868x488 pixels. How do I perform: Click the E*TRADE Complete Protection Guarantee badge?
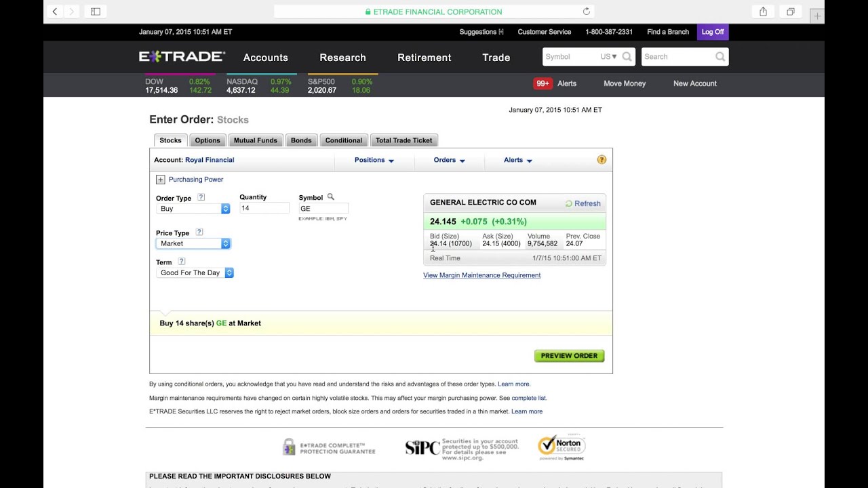point(329,447)
